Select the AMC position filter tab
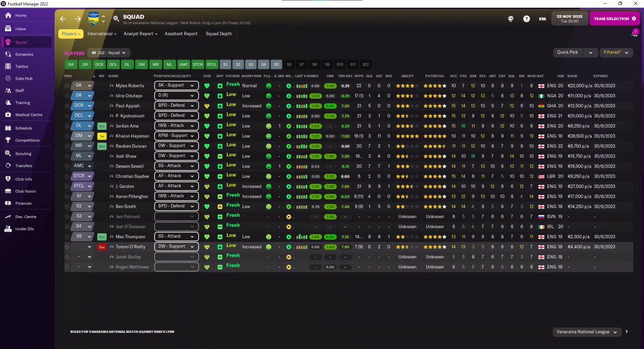The image size is (644, 349). pos(184,64)
